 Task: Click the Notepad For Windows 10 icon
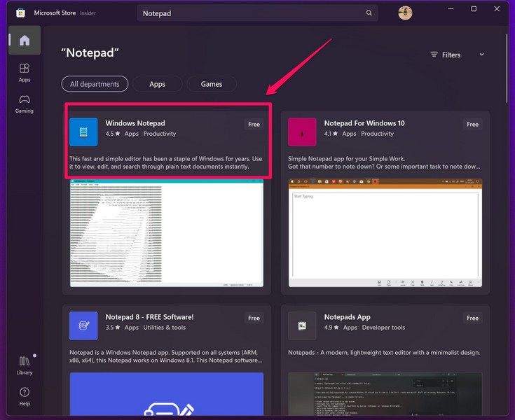(302, 132)
